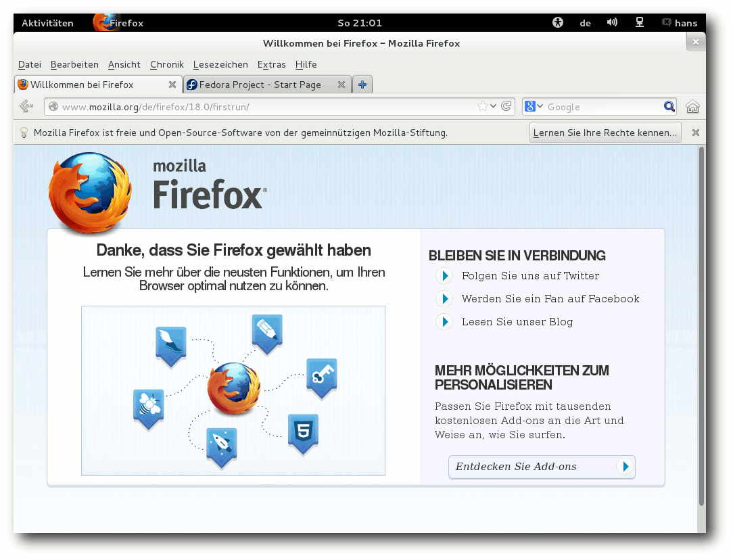Click the key security badge
Image resolution: width=733 pixels, height=560 pixels.
(x=322, y=379)
